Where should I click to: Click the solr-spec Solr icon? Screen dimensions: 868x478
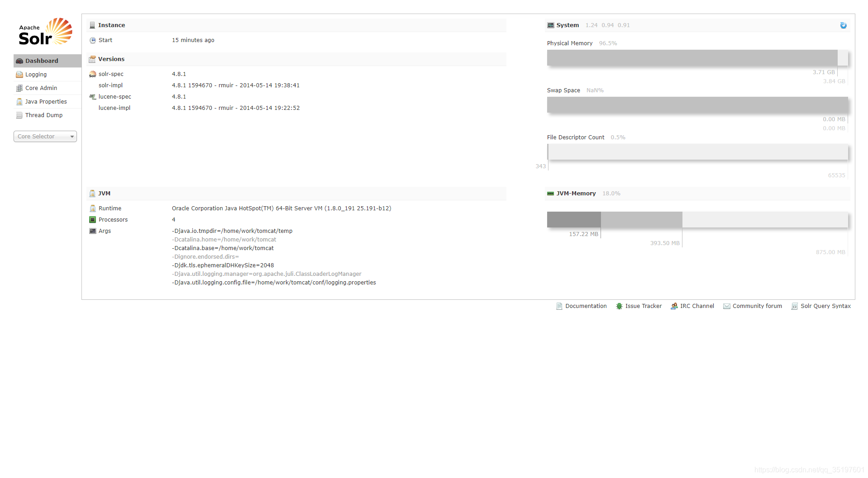coord(93,74)
